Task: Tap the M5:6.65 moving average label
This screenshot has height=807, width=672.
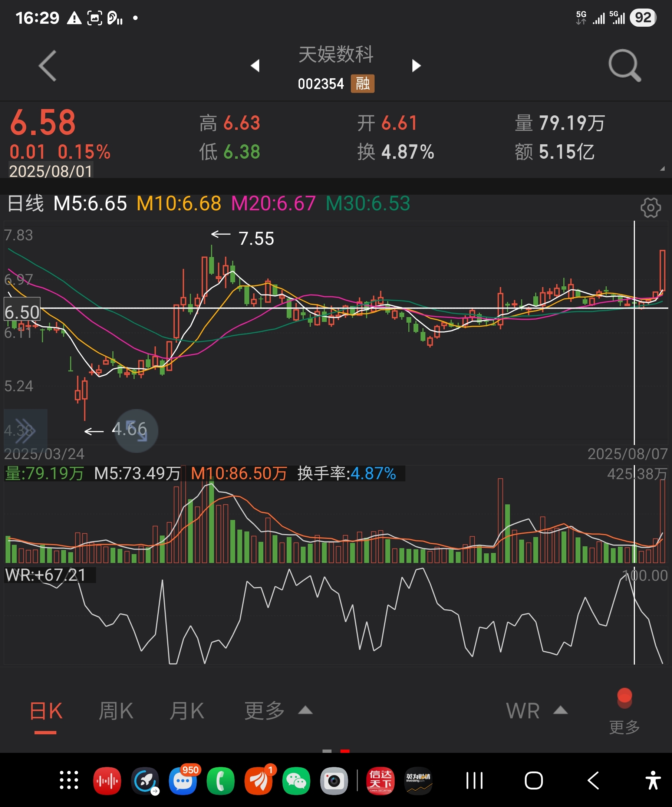Action: tap(90, 203)
